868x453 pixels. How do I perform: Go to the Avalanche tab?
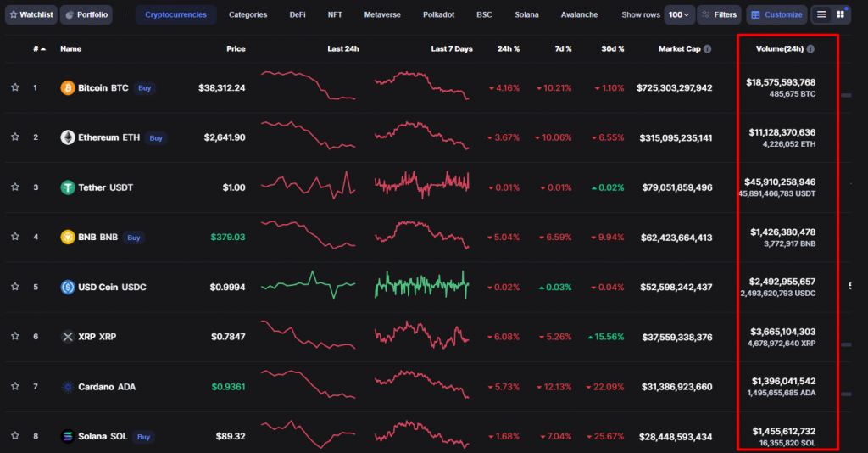pyautogui.click(x=579, y=15)
